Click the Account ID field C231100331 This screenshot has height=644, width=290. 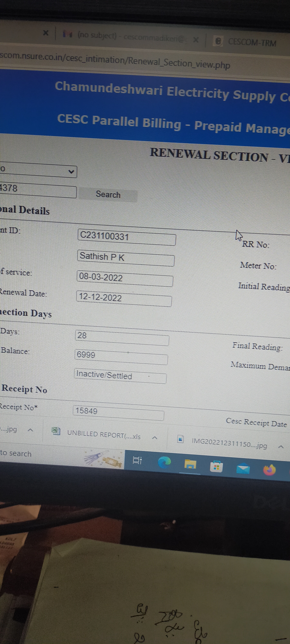[x=127, y=237]
